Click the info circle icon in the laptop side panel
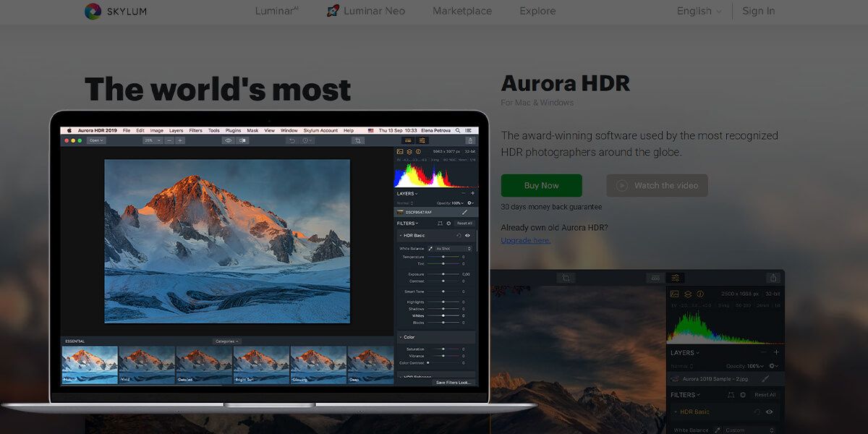Image resolution: width=868 pixels, height=434 pixels. 417,152
